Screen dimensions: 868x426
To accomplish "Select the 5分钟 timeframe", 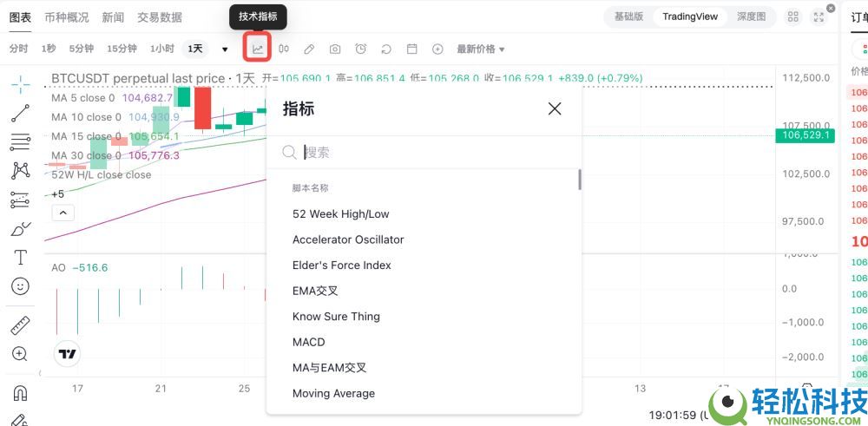I will tap(81, 49).
